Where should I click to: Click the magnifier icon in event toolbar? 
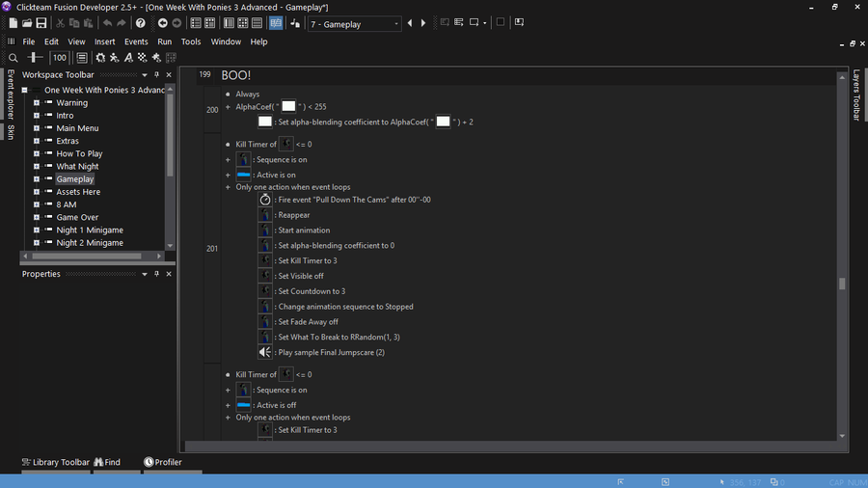[14, 58]
